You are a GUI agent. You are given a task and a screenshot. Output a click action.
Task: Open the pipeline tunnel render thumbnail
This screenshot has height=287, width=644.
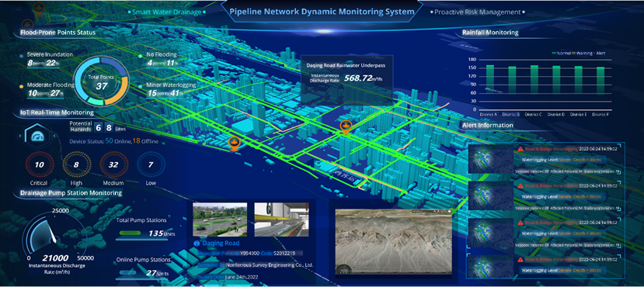click(281, 220)
